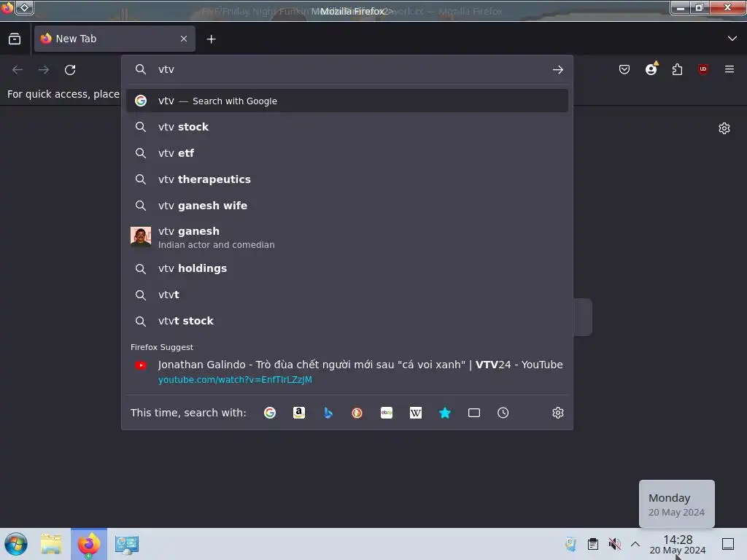Viewport: 747px width, 560px height.
Task: Search in Bookmarks star icon
Action: pos(444,413)
